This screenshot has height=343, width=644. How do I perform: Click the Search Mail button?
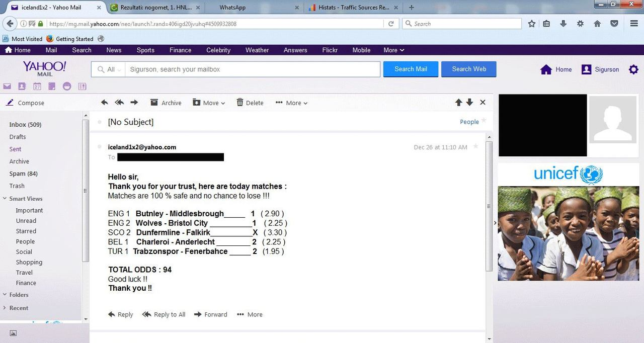(411, 69)
